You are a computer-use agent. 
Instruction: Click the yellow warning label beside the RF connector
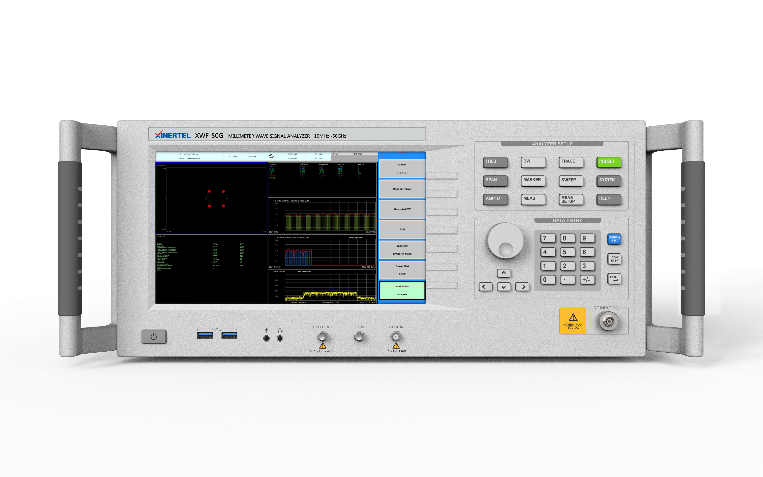[572, 320]
